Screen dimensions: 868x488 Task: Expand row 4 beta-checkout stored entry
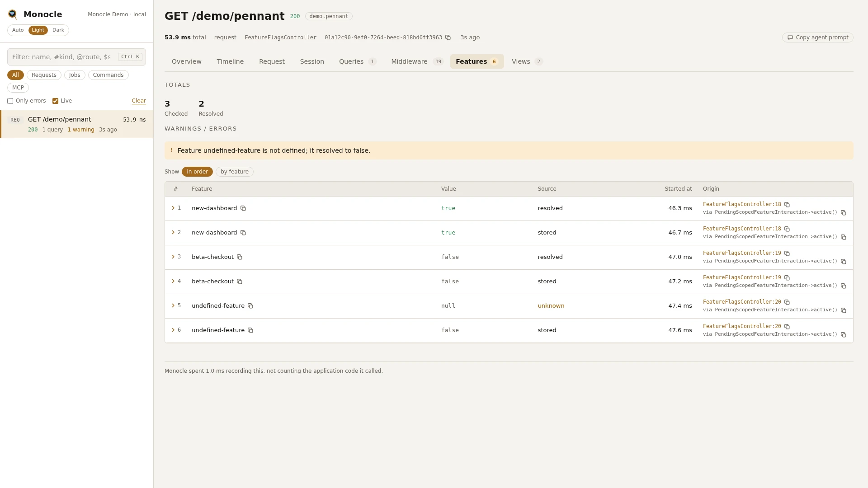173,281
